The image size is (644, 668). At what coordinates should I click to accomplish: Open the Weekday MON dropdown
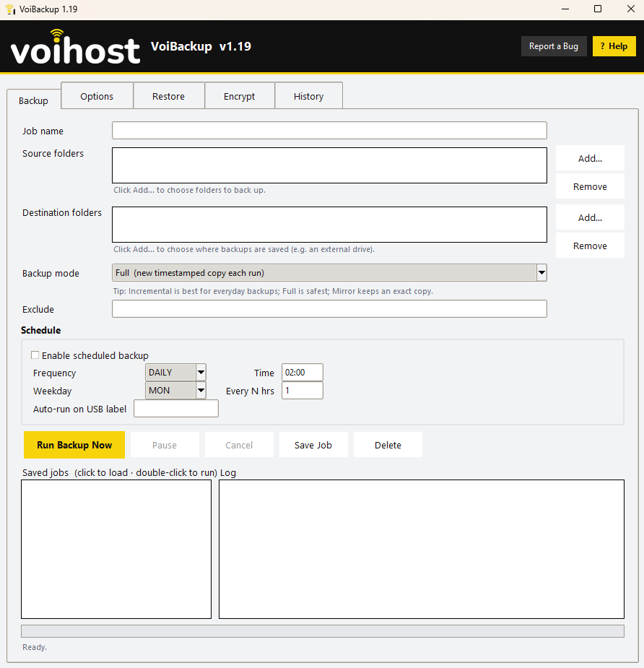tap(175, 390)
